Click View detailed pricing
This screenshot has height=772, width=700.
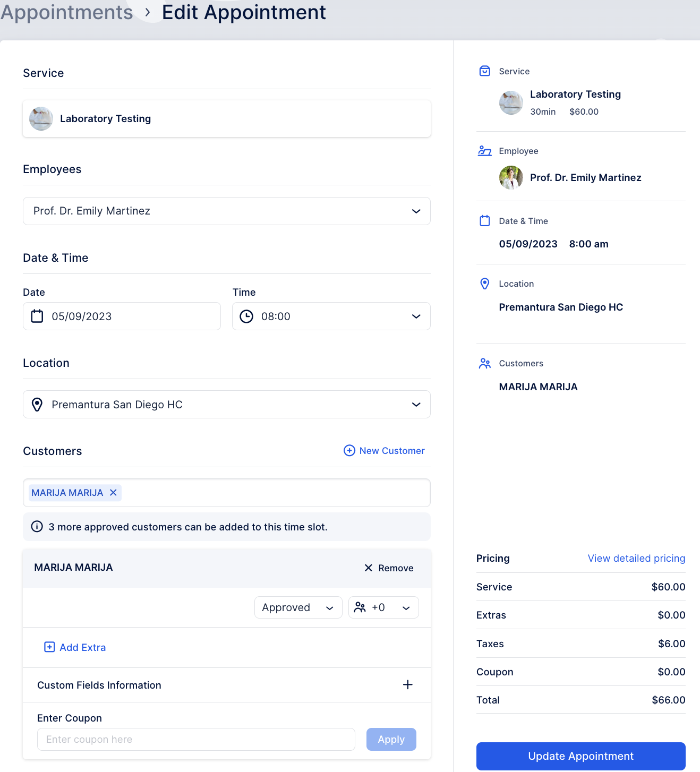(636, 558)
